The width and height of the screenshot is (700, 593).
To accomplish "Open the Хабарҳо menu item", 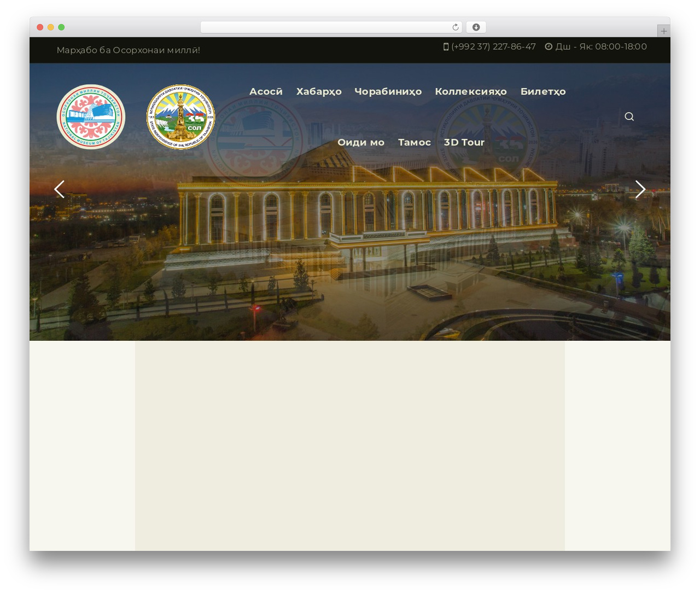I will click(x=319, y=91).
